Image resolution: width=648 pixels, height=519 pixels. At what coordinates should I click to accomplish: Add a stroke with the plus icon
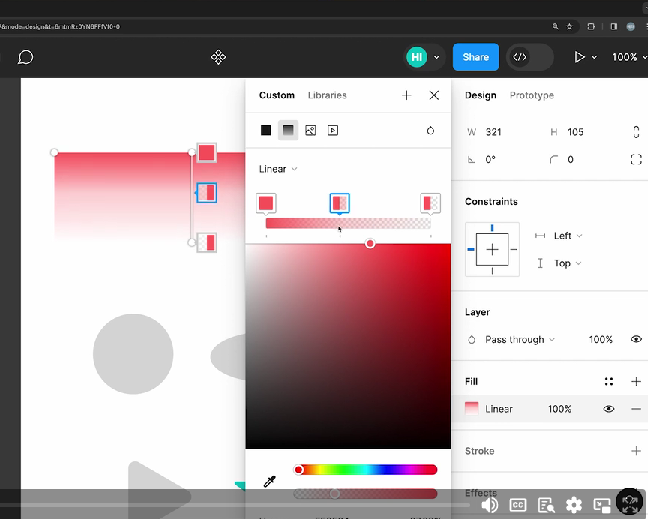pyautogui.click(x=636, y=451)
